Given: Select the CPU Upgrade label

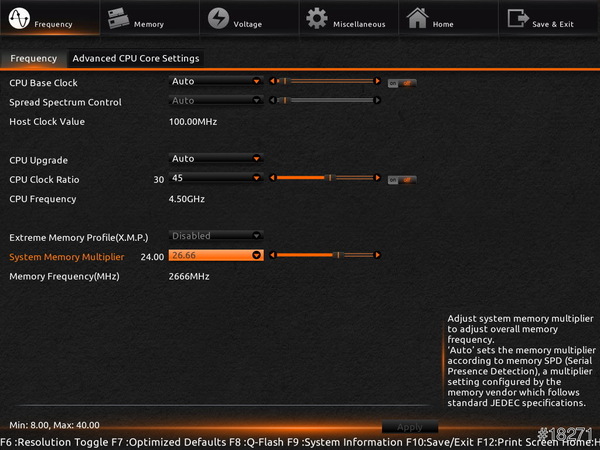Looking at the screenshot, I should coord(39,160).
